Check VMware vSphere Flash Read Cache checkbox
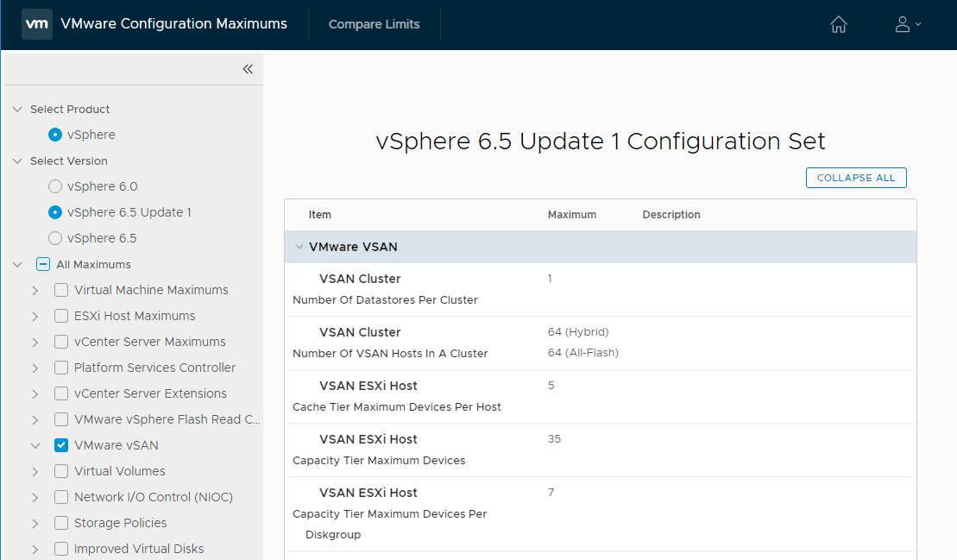The image size is (957, 560). point(61,419)
